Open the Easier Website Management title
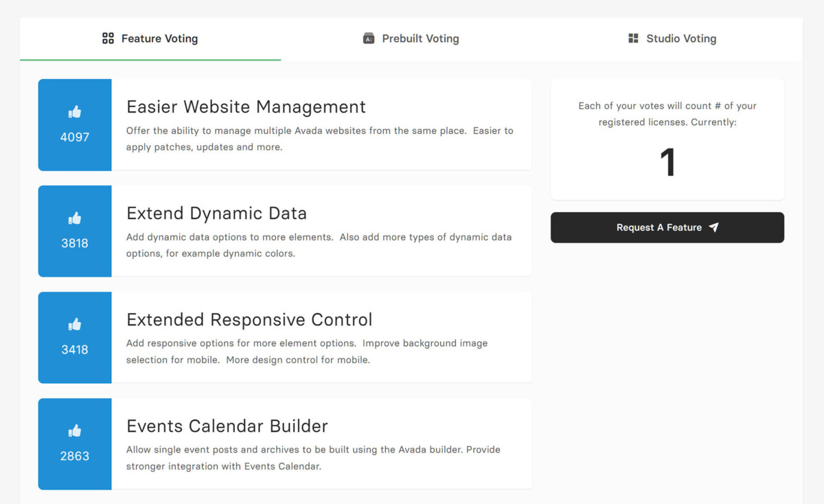Image resolution: width=824 pixels, height=504 pixels. coord(246,107)
